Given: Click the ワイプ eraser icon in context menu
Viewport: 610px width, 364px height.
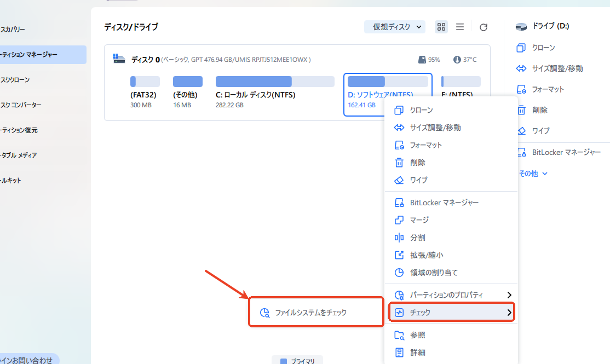Looking at the screenshot, I should (x=399, y=180).
